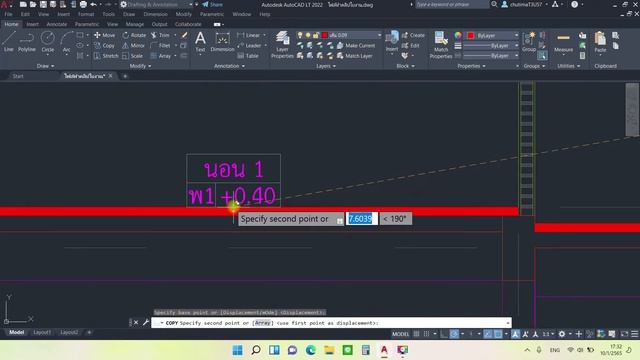Click the Measure utility
Viewport: 640px width, 360px height.
pyautogui.click(x=563, y=42)
